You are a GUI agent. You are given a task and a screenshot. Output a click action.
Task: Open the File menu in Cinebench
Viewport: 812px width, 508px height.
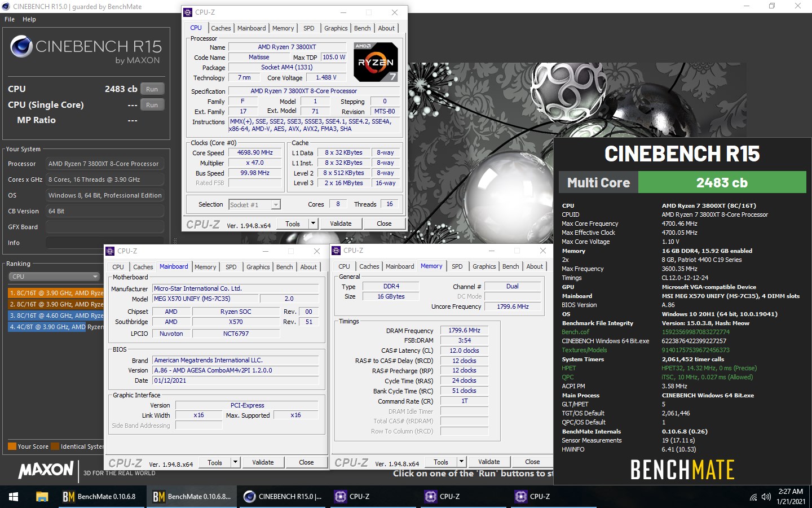click(10, 19)
